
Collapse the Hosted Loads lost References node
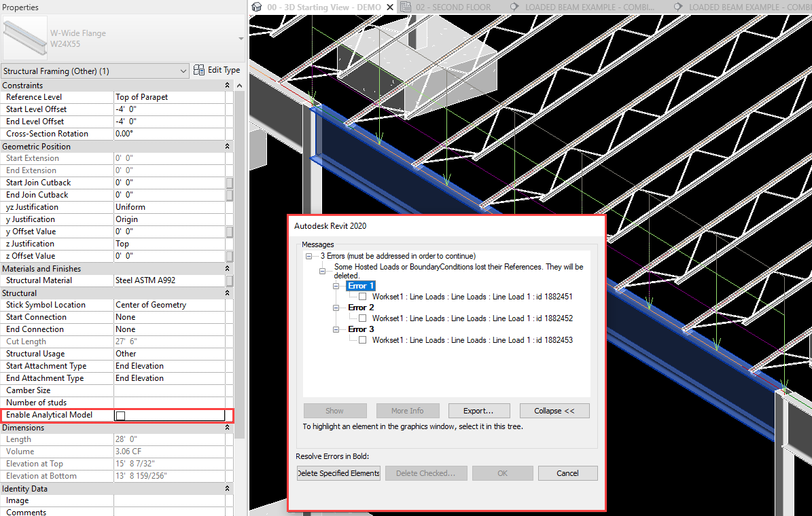click(x=322, y=271)
